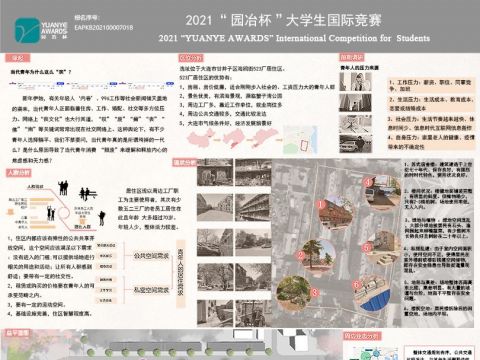Click numbered circle photo 6 with blue roof
This screenshot has height=360, width=480.
point(373,294)
